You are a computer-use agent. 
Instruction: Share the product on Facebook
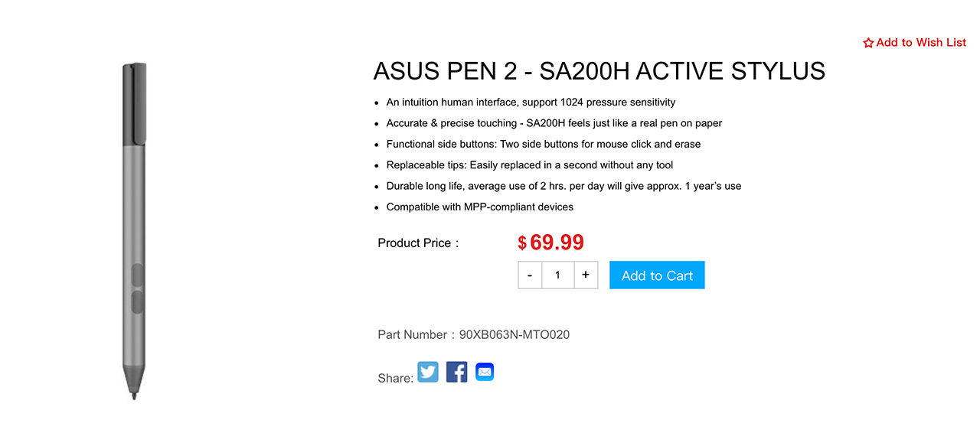(x=456, y=373)
